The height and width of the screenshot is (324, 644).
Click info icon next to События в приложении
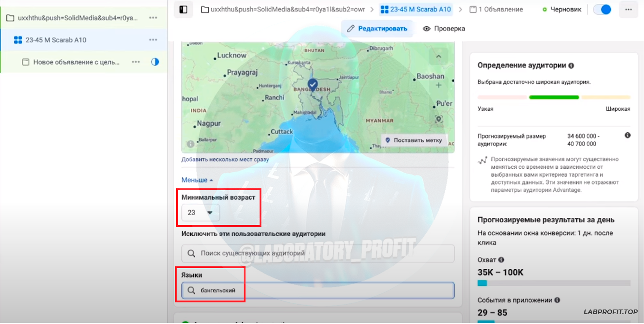pos(557,300)
